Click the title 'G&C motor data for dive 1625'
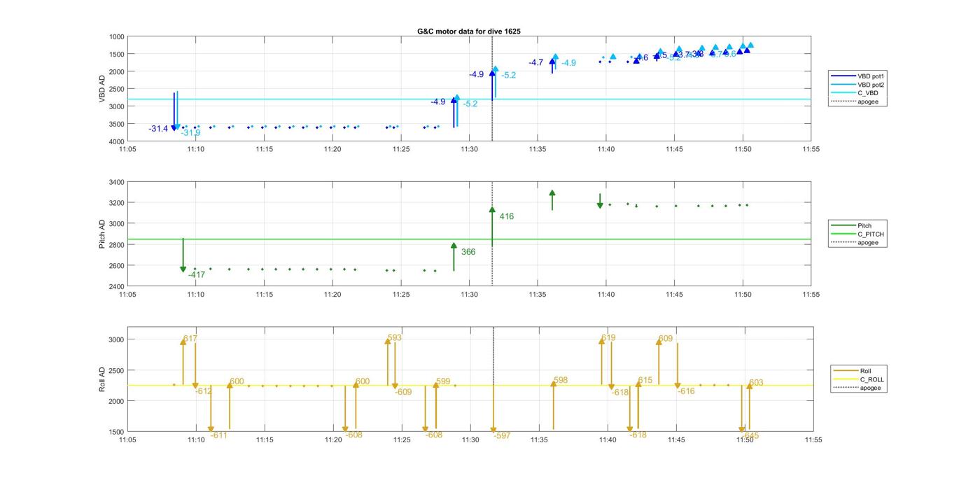The width and height of the screenshot is (980, 485). pyautogui.click(x=469, y=31)
